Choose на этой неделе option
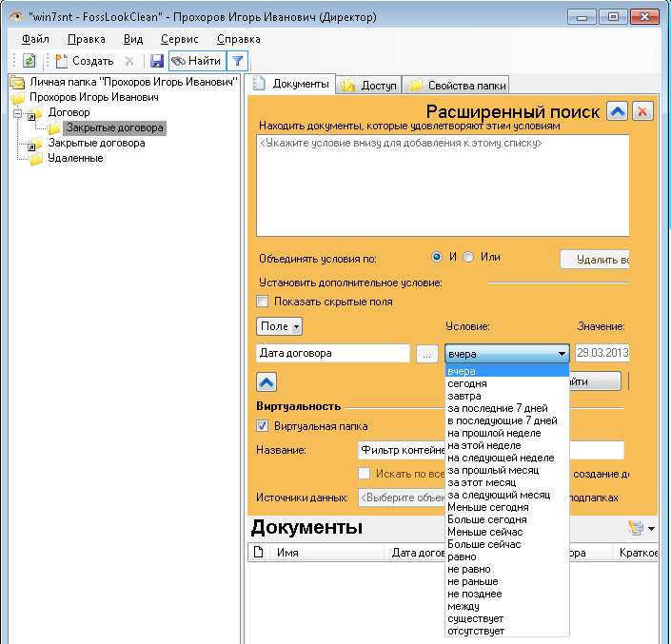 click(507, 445)
